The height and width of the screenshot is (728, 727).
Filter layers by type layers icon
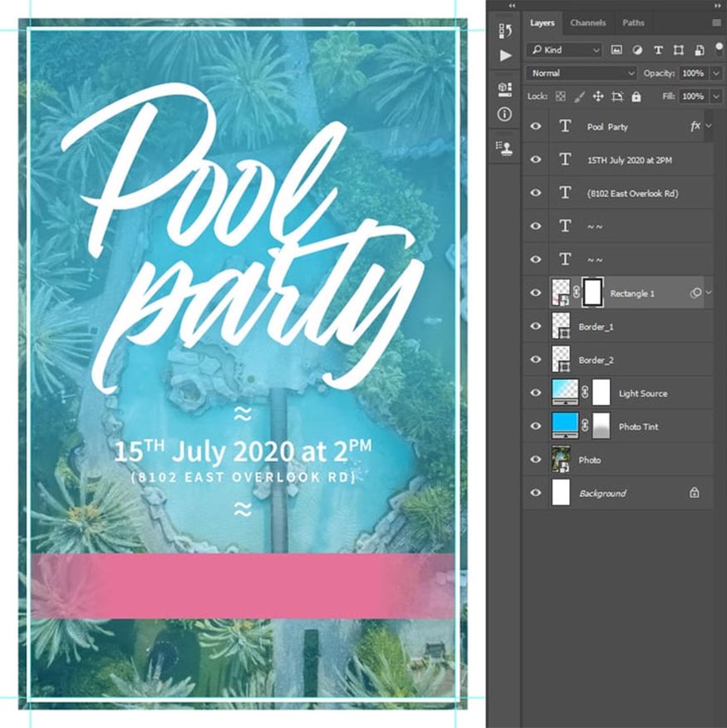pyautogui.click(x=658, y=50)
